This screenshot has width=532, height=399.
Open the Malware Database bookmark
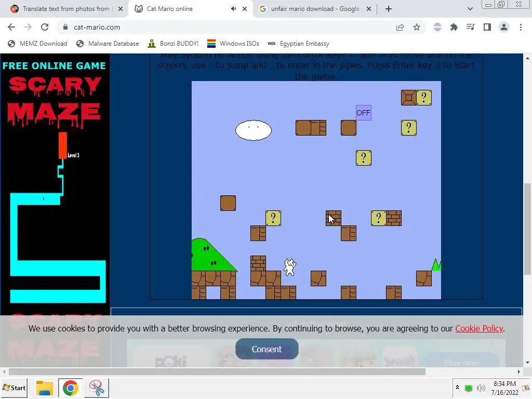pyautogui.click(x=108, y=44)
